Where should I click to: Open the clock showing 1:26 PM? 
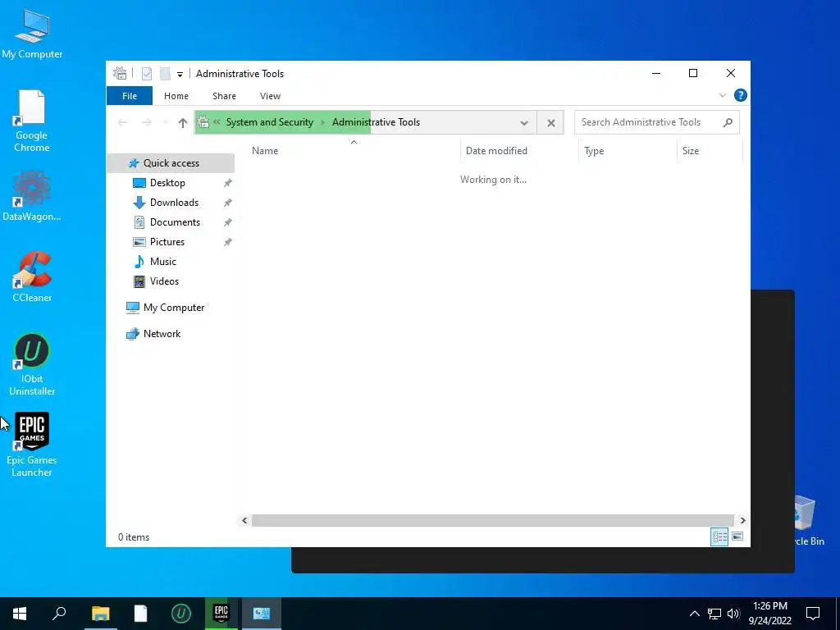770,614
